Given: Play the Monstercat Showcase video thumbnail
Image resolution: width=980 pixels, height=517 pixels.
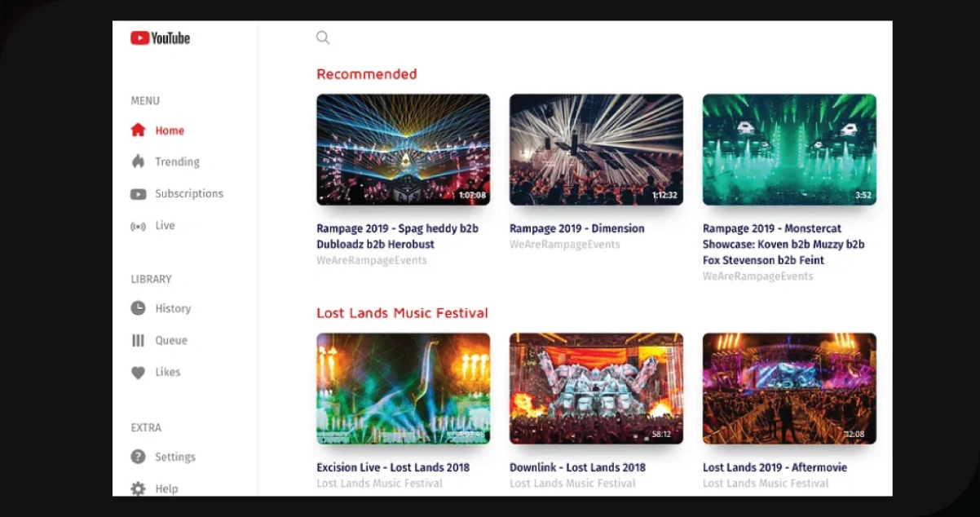Looking at the screenshot, I should 789,149.
